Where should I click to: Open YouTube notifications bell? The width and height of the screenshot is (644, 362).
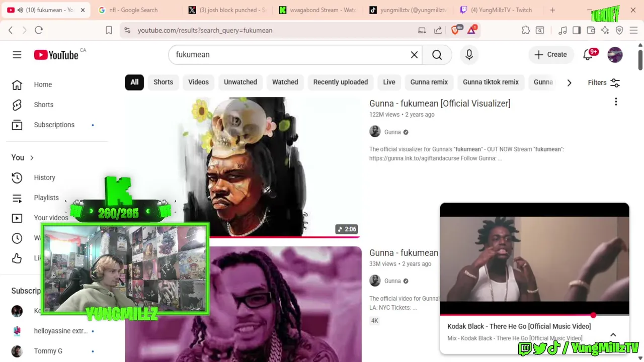click(x=588, y=55)
